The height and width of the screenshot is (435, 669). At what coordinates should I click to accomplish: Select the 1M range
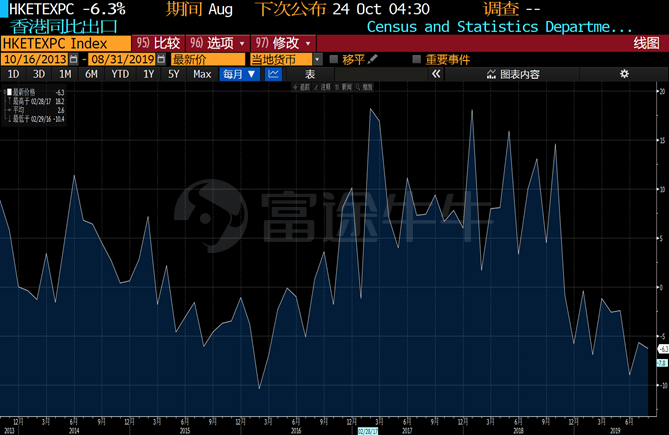(65, 74)
